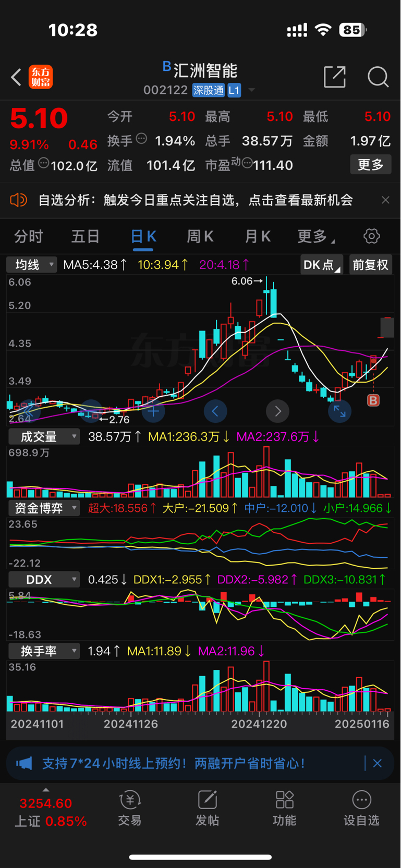Tap the 汇洲智能 stock title
The image size is (401, 868).
click(x=205, y=70)
